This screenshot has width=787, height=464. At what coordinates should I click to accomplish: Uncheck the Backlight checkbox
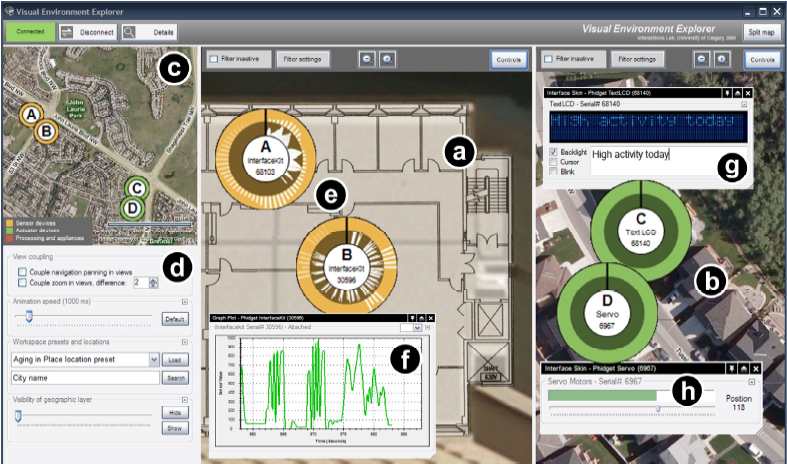click(x=553, y=152)
